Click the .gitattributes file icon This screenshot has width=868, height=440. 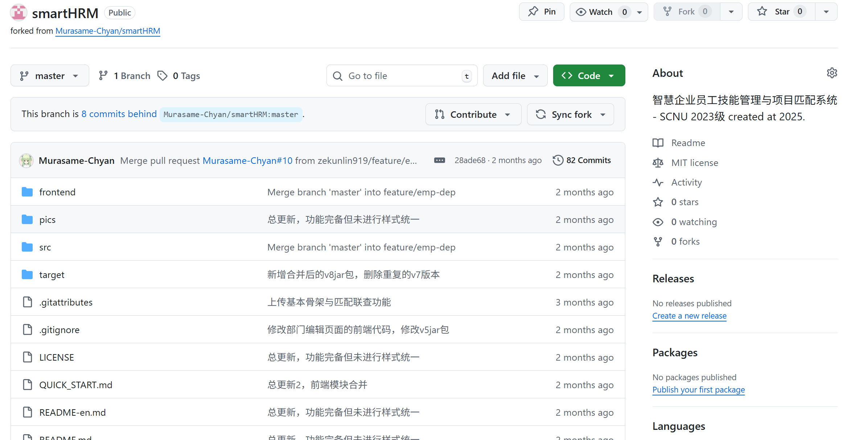[x=27, y=302]
